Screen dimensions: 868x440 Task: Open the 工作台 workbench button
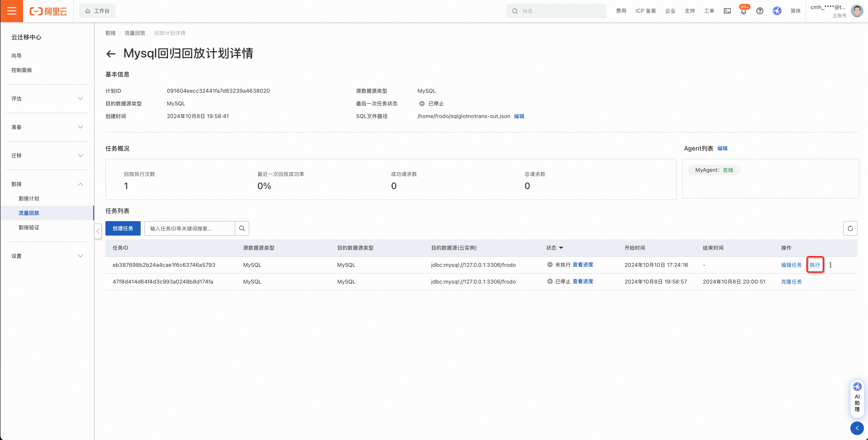click(x=97, y=11)
